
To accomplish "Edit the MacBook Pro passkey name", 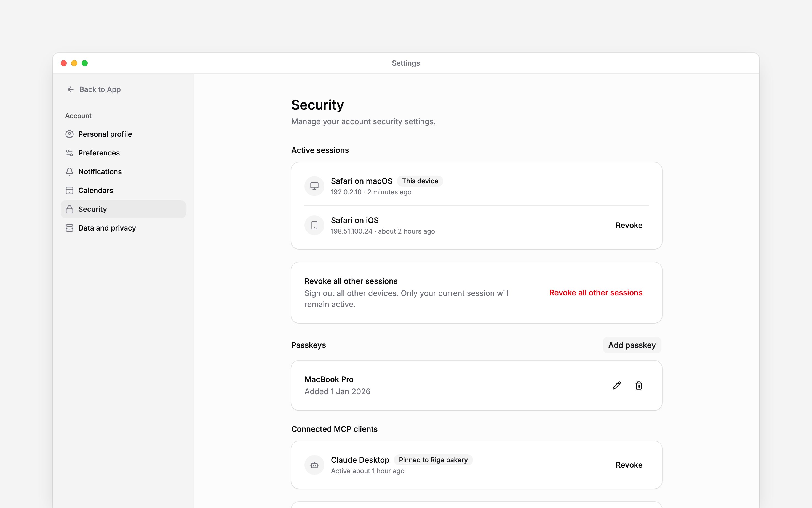I will 617,385.
